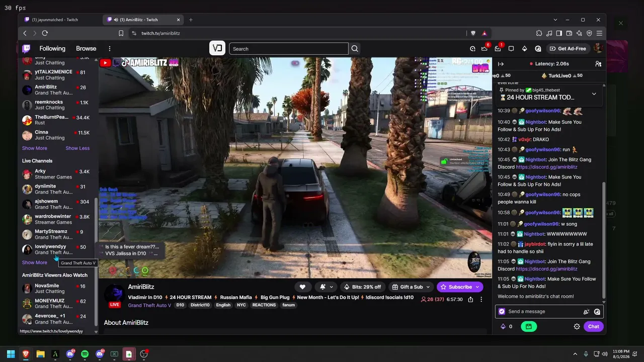Open a new browser tab
The image size is (644, 362).
click(x=191, y=20)
